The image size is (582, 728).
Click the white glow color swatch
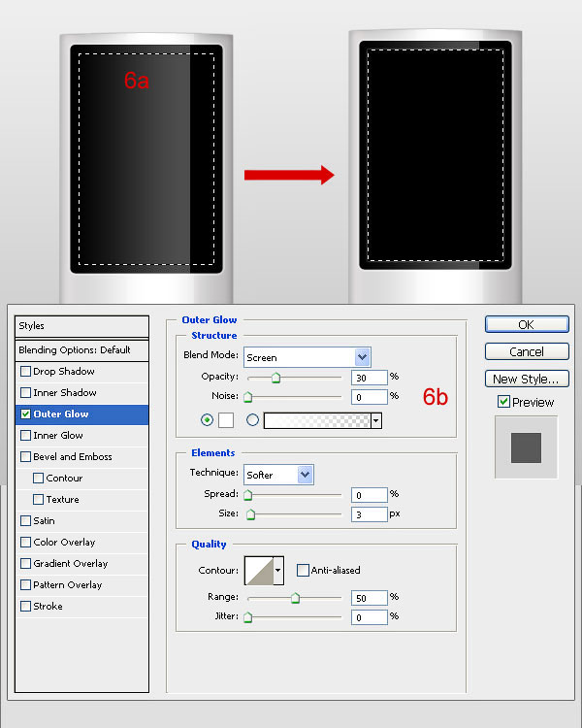click(226, 420)
